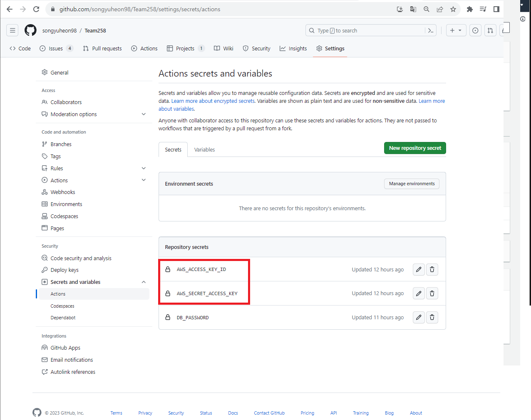Click Manage environments button
This screenshot has height=420, width=531.
pyautogui.click(x=412, y=184)
